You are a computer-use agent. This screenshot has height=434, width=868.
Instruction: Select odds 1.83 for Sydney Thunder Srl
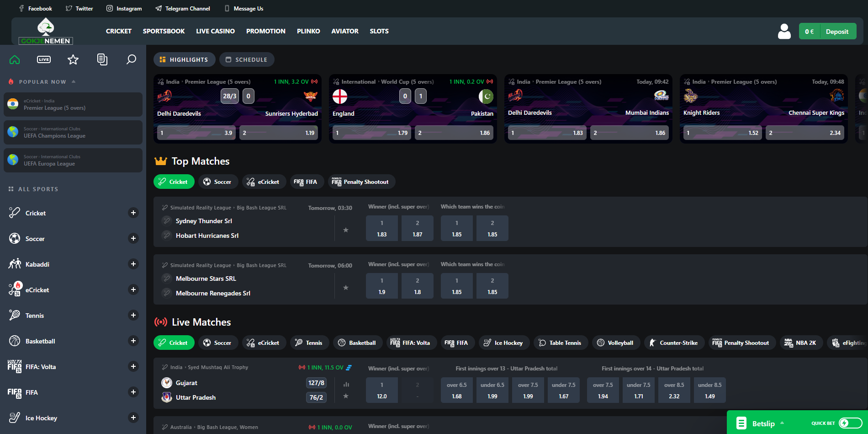tap(382, 228)
